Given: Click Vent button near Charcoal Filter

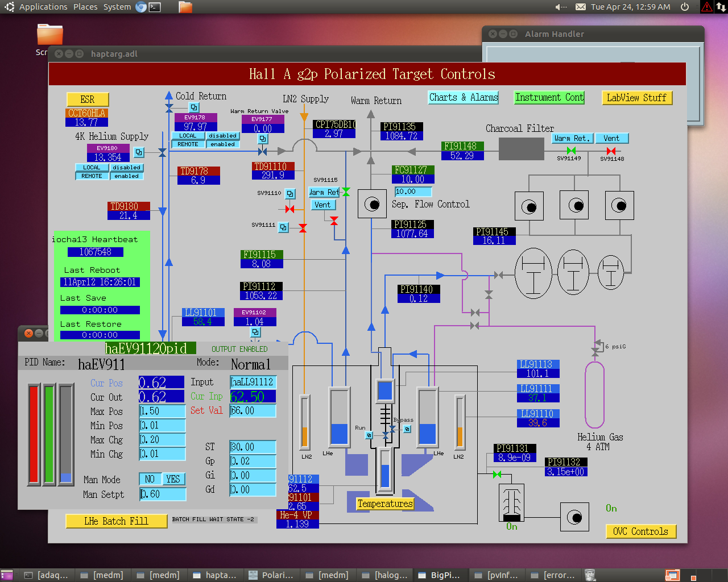Looking at the screenshot, I should (x=612, y=138).
